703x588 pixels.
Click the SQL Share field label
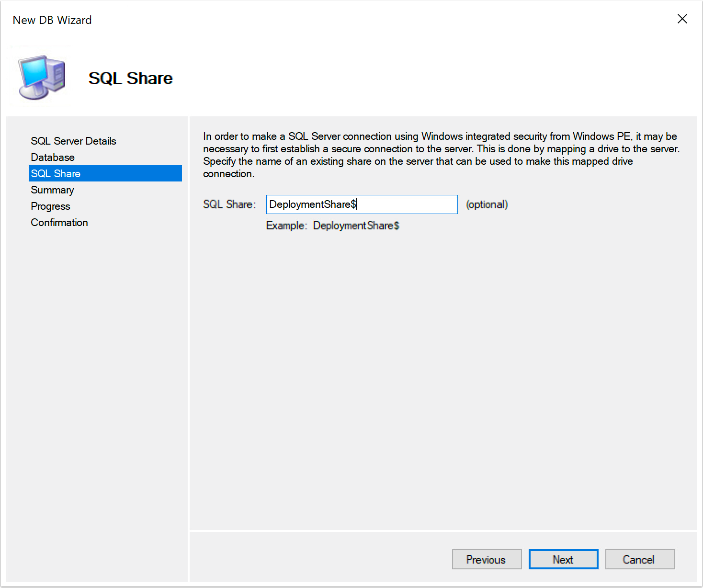click(x=229, y=204)
